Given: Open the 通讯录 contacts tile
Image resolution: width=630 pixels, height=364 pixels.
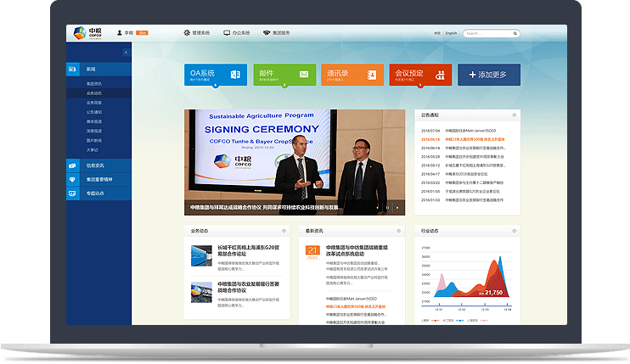Looking at the screenshot, I should (352, 75).
